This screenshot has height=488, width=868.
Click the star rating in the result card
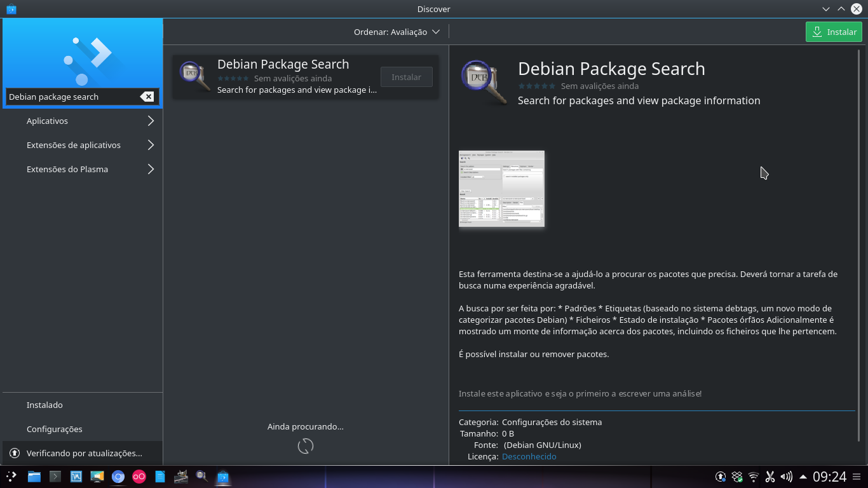[x=233, y=79]
